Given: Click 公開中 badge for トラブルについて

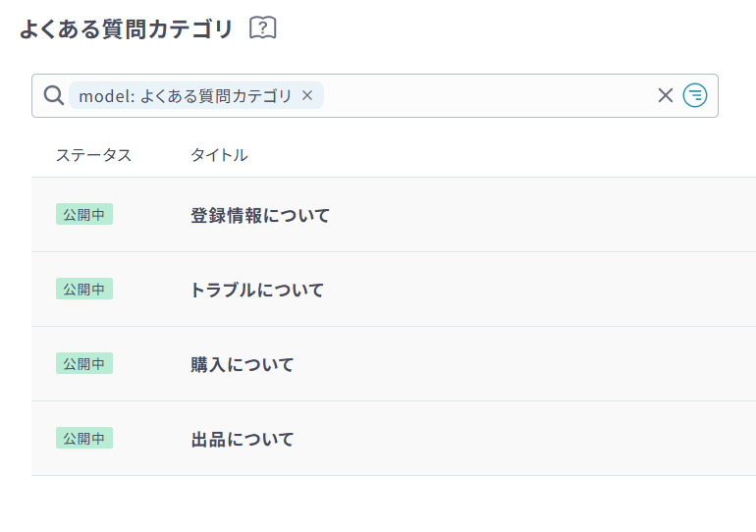Looking at the screenshot, I should [x=84, y=289].
